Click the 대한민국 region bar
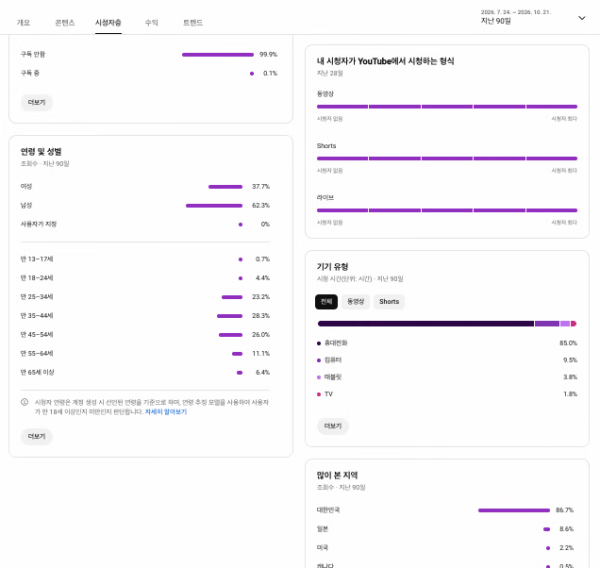Viewport: 600px width, 568px height. click(514, 510)
